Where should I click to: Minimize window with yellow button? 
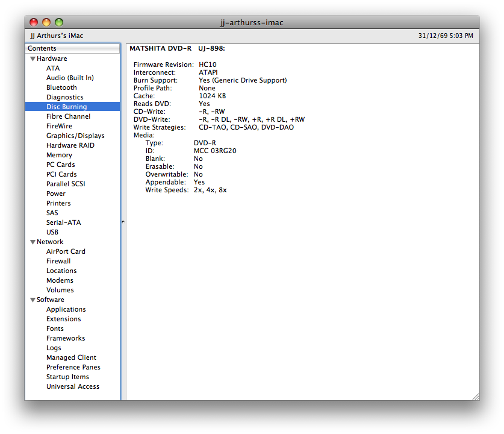point(46,22)
